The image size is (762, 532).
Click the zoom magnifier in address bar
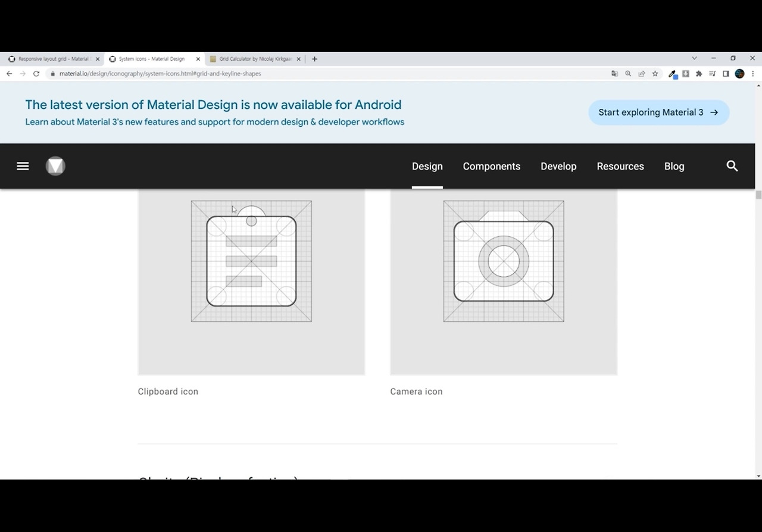tap(628, 74)
